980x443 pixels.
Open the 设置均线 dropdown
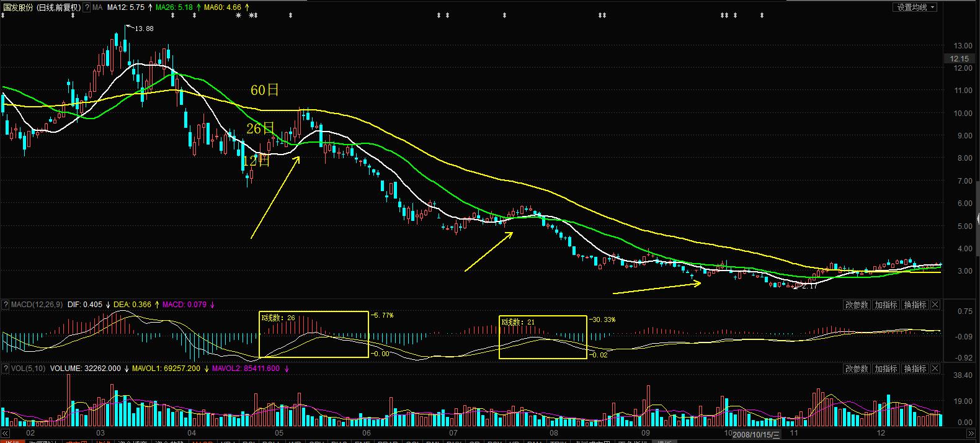pyautogui.click(x=915, y=7)
